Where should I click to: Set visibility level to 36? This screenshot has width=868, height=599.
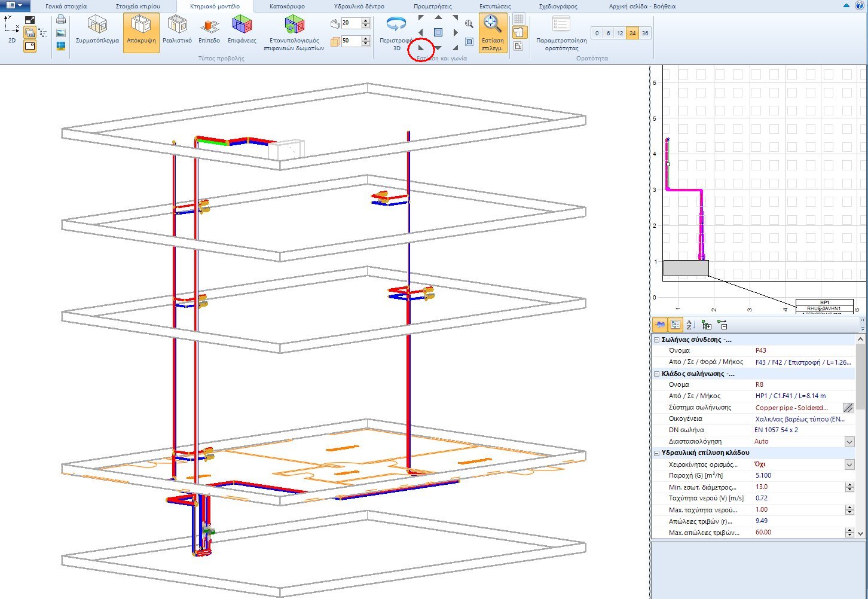point(644,33)
